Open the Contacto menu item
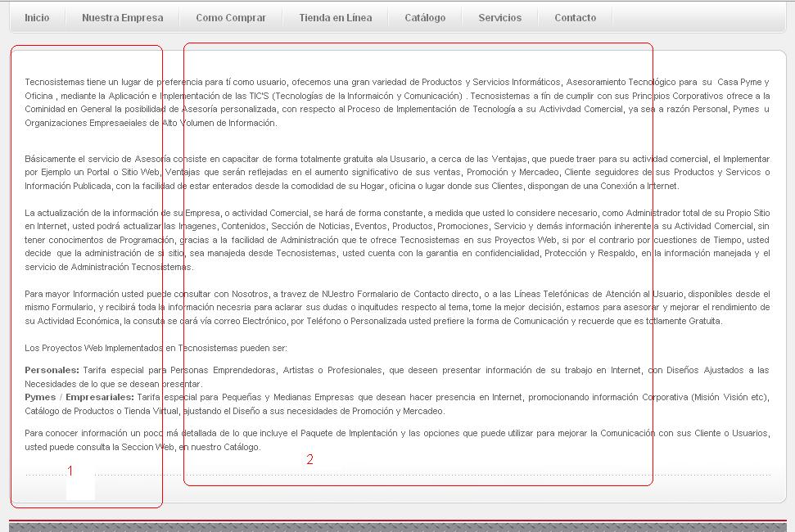 click(x=575, y=18)
